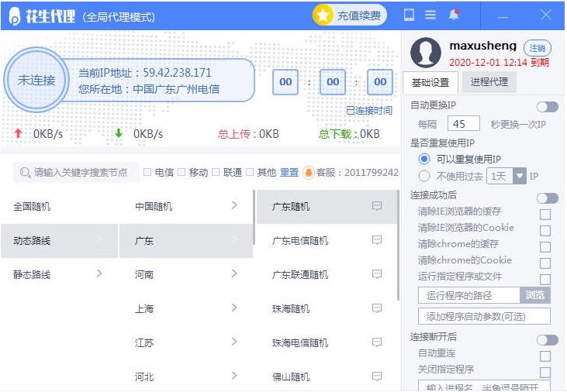The height and width of the screenshot is (392, 567).
Task: Click the message icon beside 珠海电信随机
Action: [x=377, y=342]
